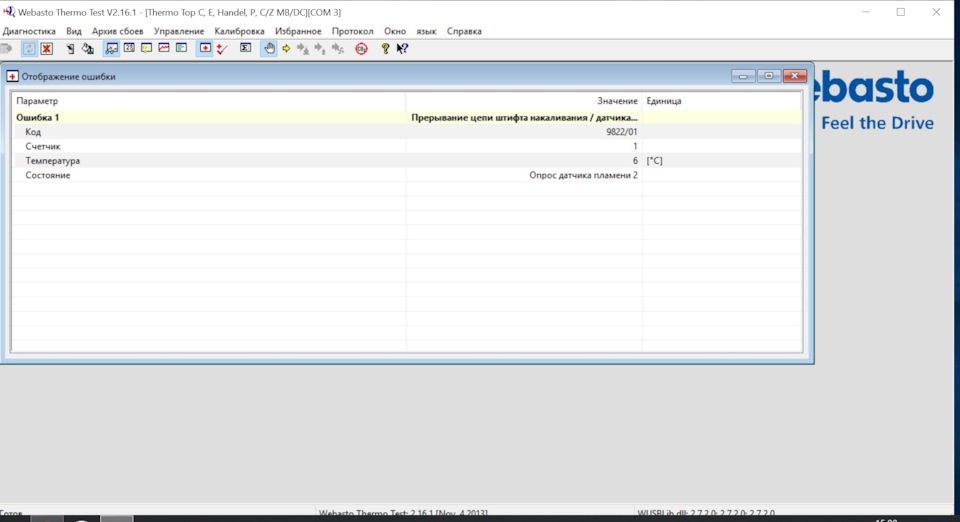Click the yellow question mark help icon
The height and width of the screenshot is (522, 960).
coord(385,48)
